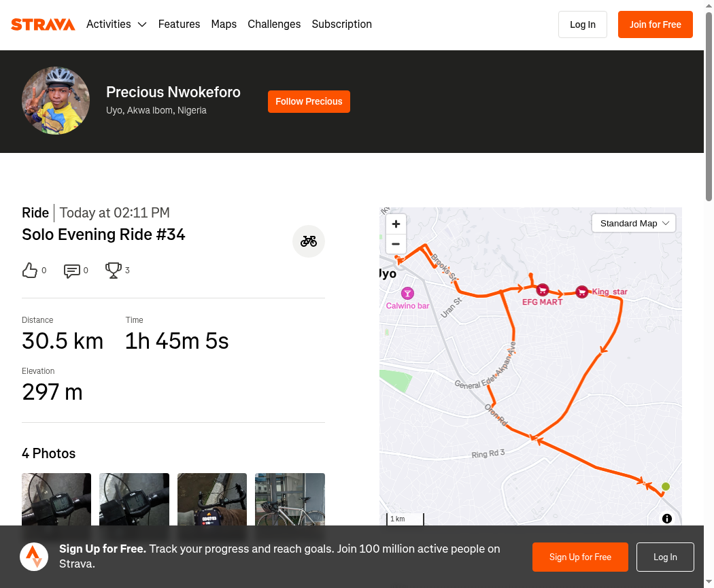Open comments via the speech bubble icon
The image size is (714, 588).
71,271
